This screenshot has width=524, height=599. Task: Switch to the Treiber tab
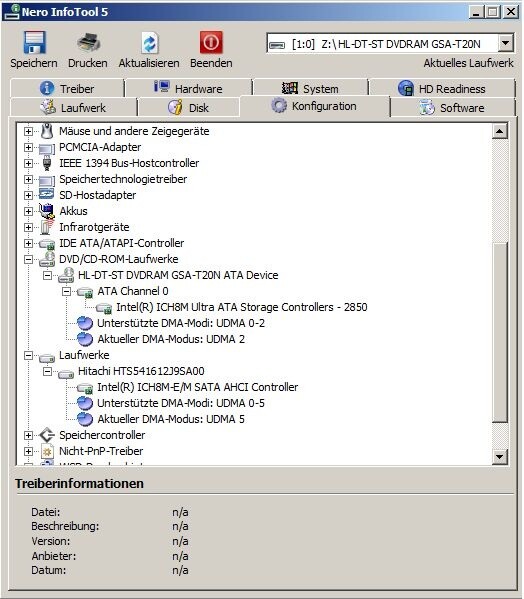click(67, 89)
